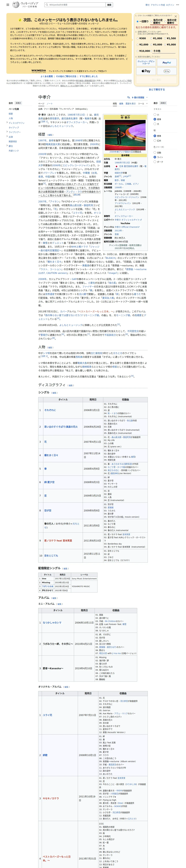Click the 寄付 donate link in header

coord(147,5)
